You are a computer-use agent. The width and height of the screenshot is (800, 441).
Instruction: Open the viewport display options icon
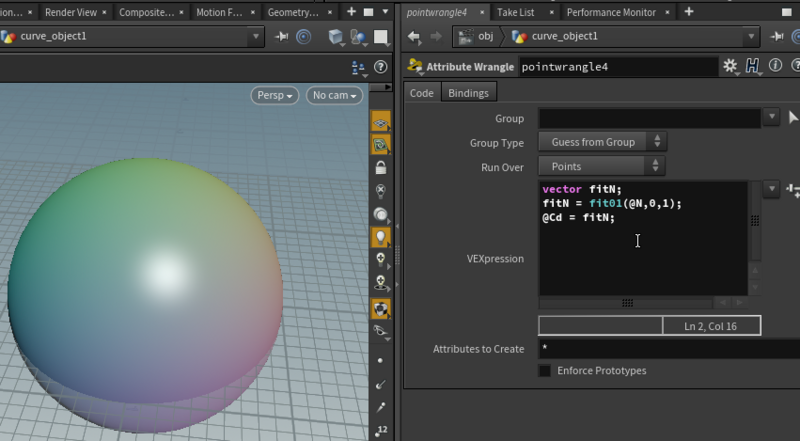pos(359,67)
